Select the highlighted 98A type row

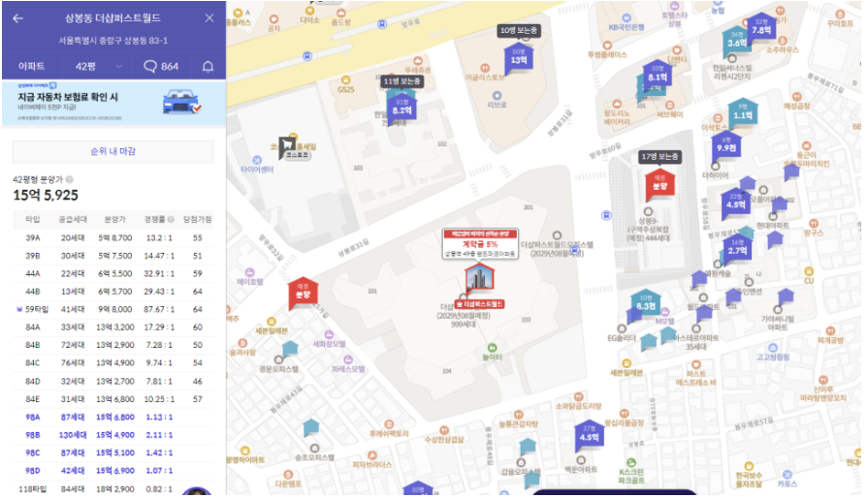(113, 418)
